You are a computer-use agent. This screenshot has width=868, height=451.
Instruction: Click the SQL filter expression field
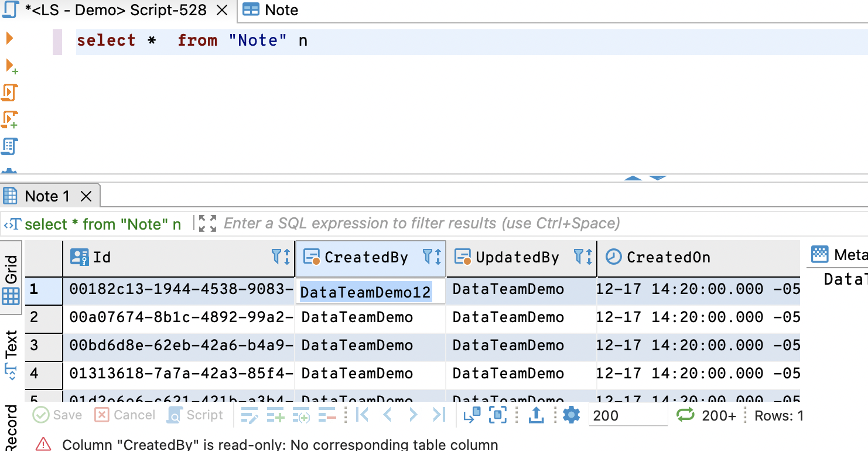(x=422, y=223)
